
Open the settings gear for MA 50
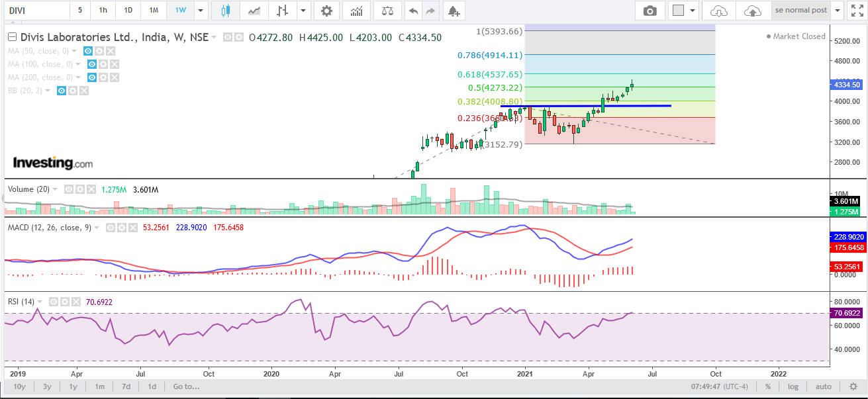tap(99, 51)
